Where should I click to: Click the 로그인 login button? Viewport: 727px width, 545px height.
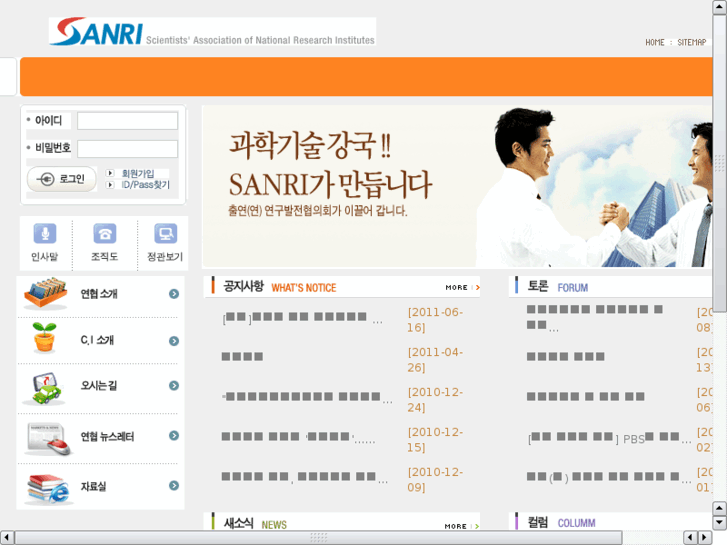click(x=62, y=179)
